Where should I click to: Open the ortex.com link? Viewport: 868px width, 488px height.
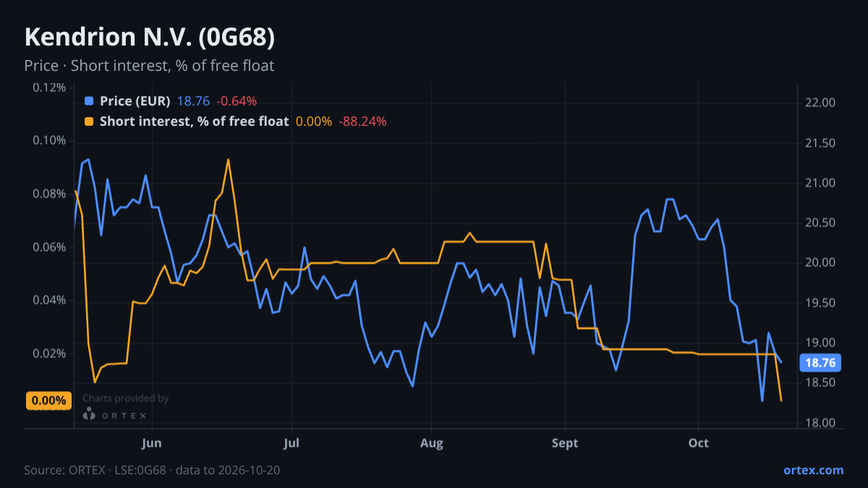[814, 470]
